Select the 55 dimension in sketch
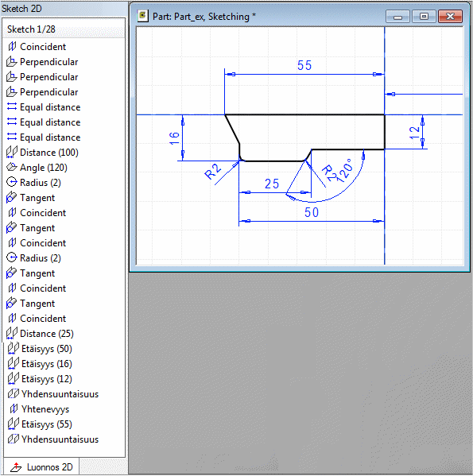 (x=304, y=65)
